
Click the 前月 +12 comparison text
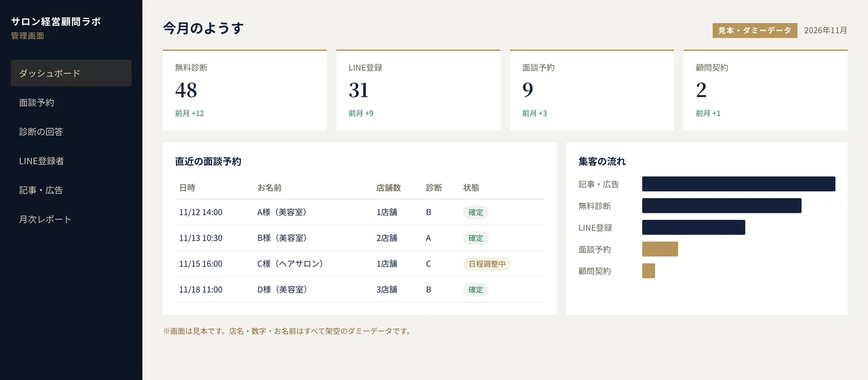(x=189, y=113)
